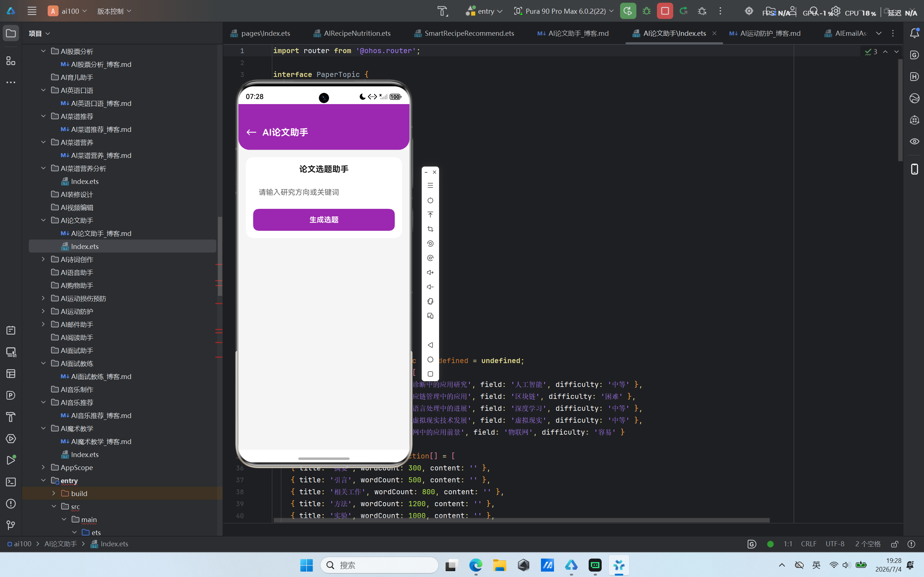
Task: Show the hidden editor tabs list
Action: (878, 33)
